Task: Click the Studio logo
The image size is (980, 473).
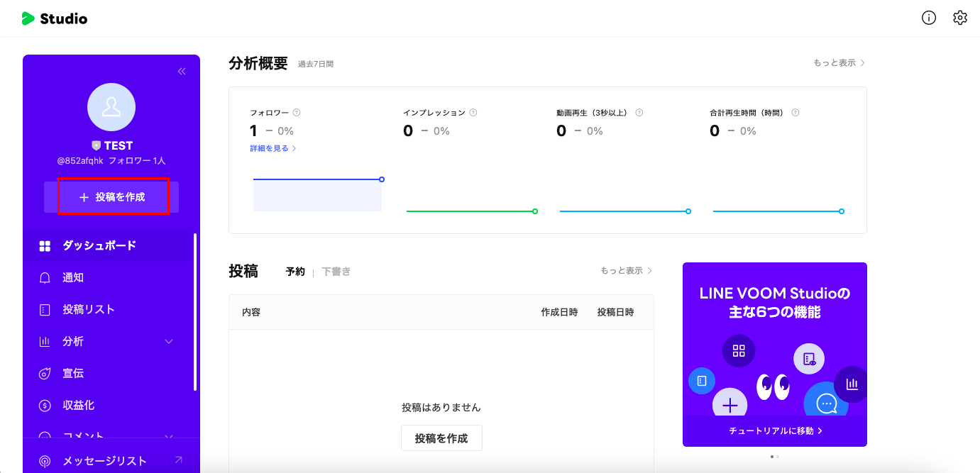Action: pos(55,18)
